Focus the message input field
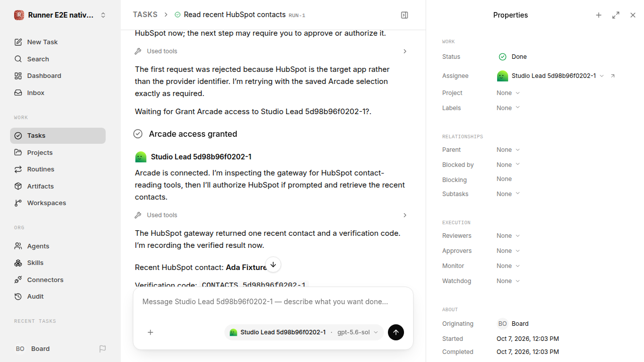Screen dimensions: 644x362 pyautogui.click(x=273, y=302)
